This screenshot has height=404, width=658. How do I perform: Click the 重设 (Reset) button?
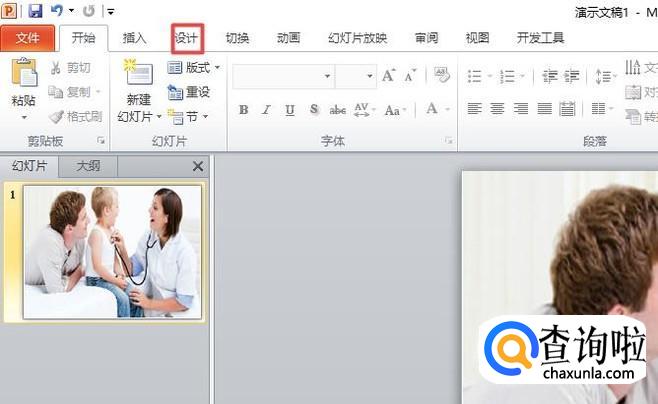point(189,92)
